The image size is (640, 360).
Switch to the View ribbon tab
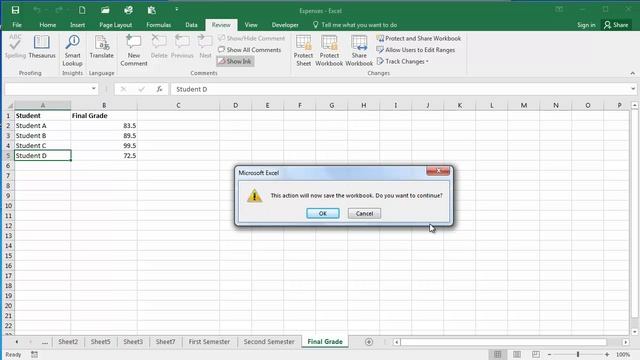tap(251, 25)
